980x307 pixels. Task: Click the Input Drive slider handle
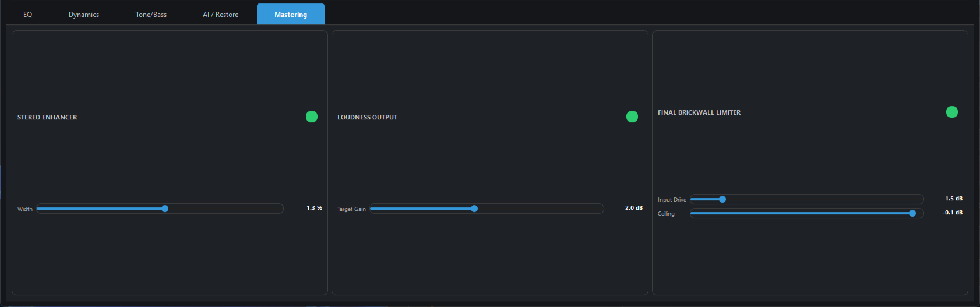(722, 199)
